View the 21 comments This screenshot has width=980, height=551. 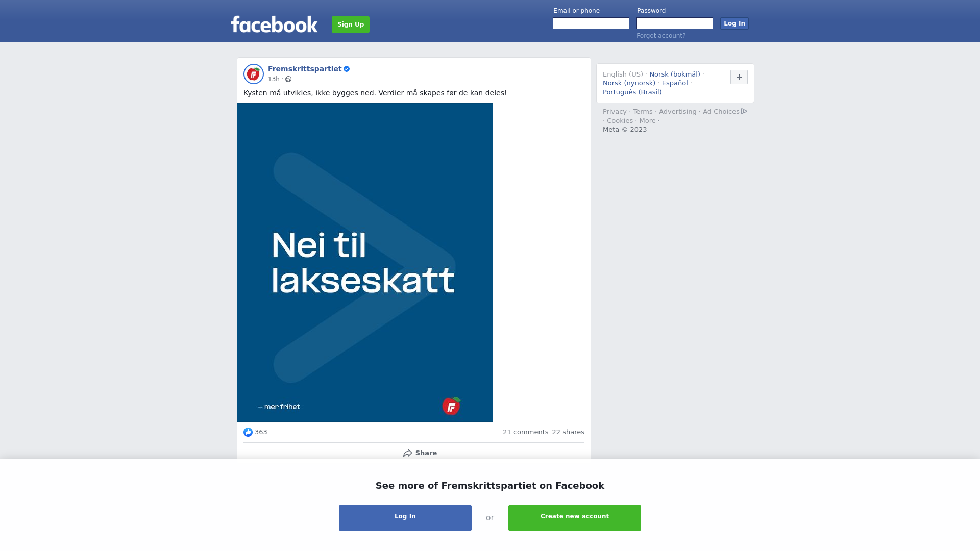click(x=525, y=432)
